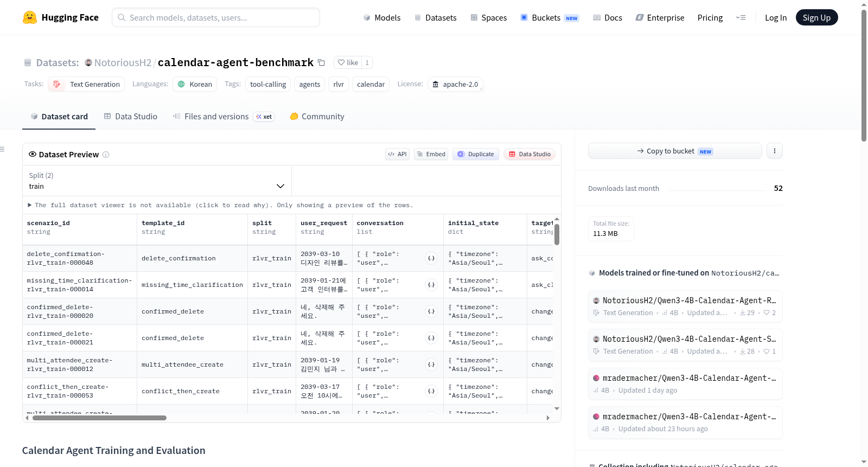Click the Hugging Face logo icon

30,17
